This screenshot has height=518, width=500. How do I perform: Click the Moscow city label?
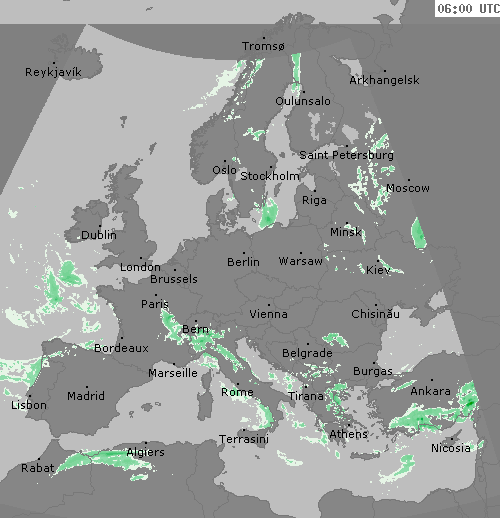tap(408, 188)
